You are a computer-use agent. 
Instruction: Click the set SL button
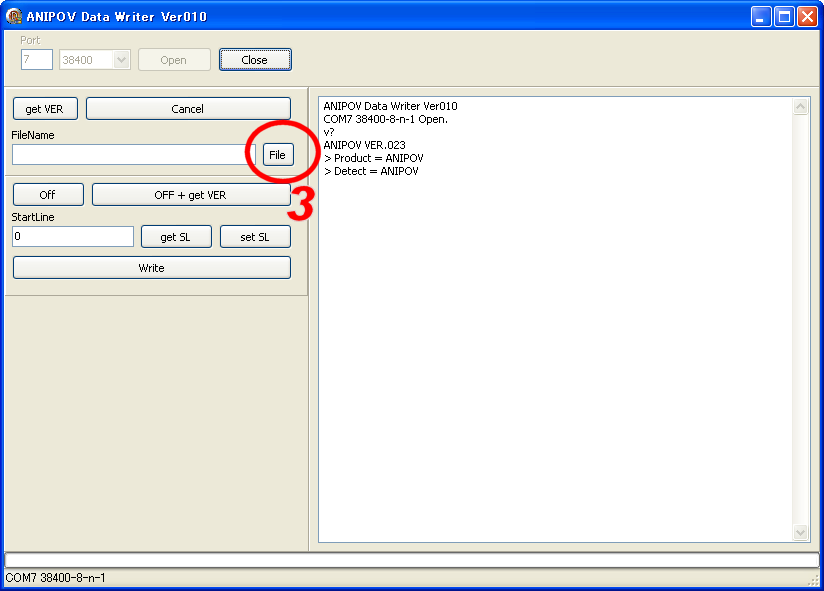(x=255, y=237)
